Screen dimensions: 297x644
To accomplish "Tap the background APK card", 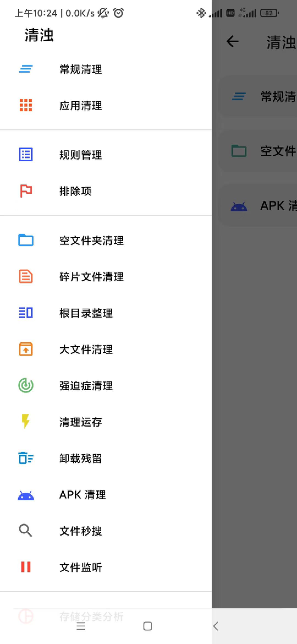I will (257, 206).
